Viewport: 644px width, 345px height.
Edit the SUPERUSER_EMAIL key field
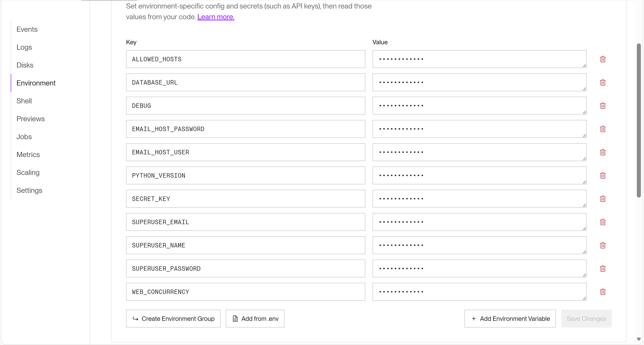coord(246,222)
